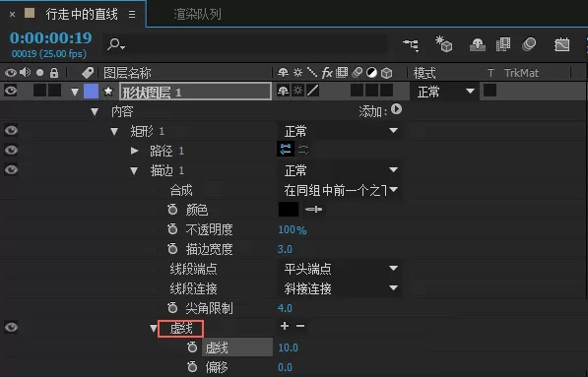Click the lock column header icon
Screen dimensions: 588x377
(54, 72)
